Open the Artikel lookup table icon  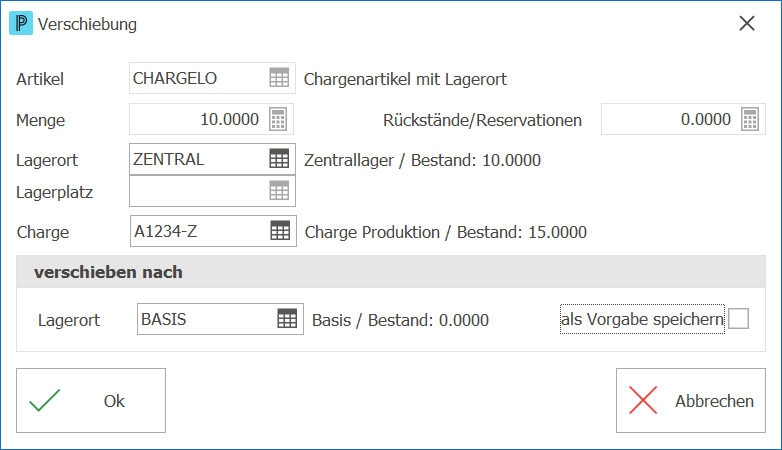[279, 78]
